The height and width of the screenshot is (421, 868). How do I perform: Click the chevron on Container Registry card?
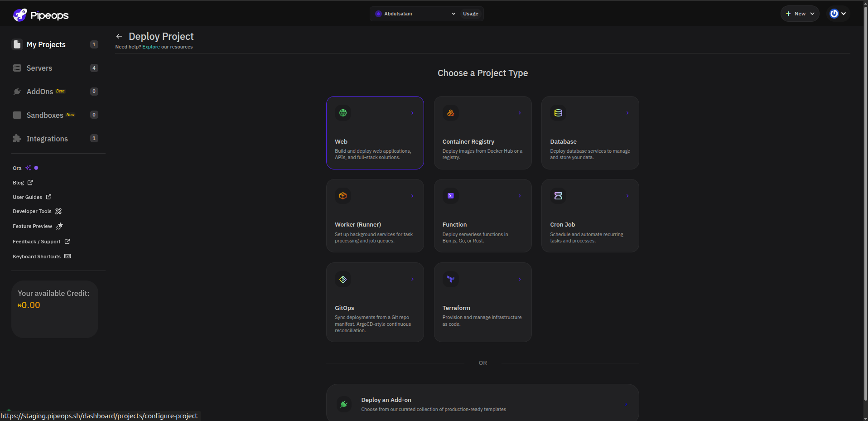click(520, 113)
